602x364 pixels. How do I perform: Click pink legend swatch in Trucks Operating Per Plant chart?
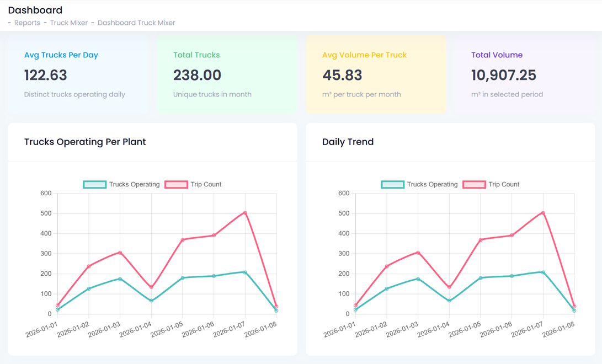click(176, 184)
